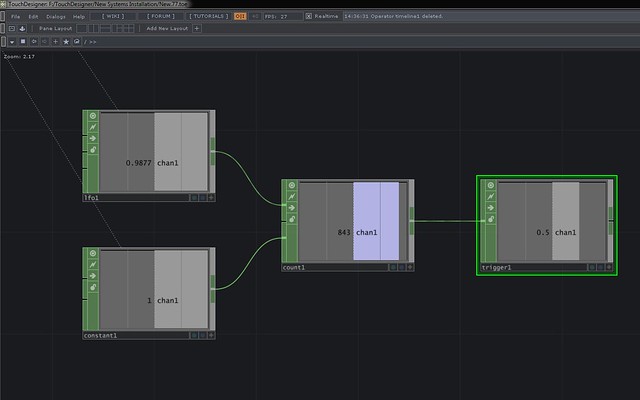Expand the network path dropdown arrow
Screen dimensions: 640x400
10,42
